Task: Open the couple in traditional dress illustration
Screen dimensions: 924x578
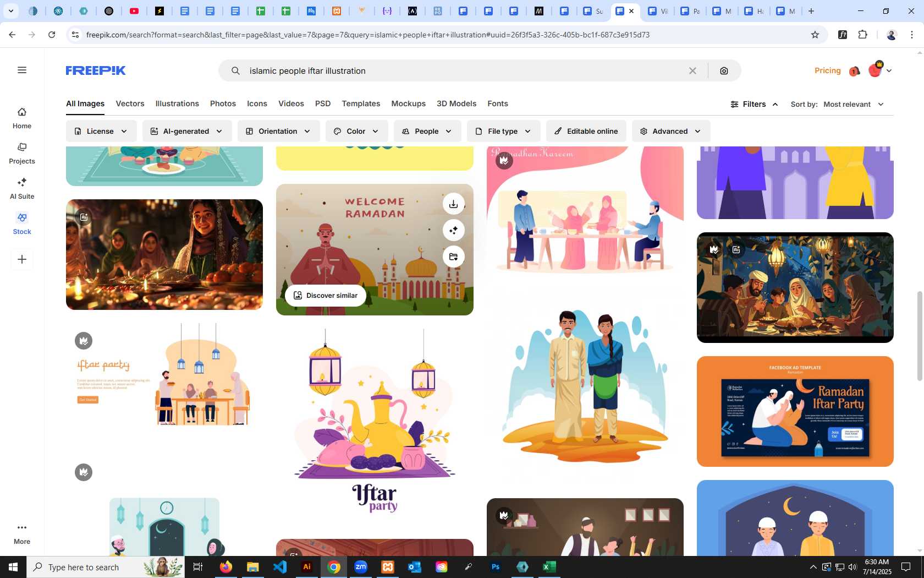Action: tap(585, 385)
